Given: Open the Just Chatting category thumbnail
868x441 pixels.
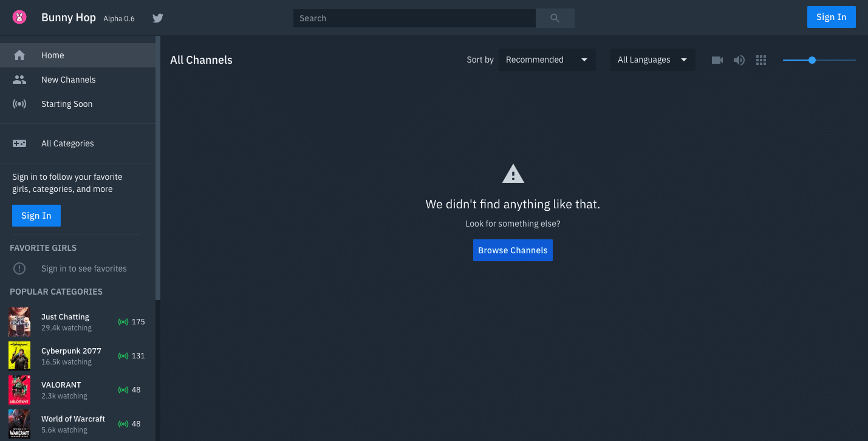Looking at the screenshot, I should 19,322.
